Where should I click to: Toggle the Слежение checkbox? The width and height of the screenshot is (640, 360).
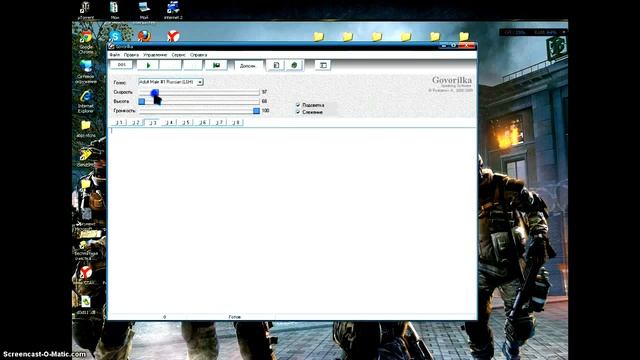[298, 112]
